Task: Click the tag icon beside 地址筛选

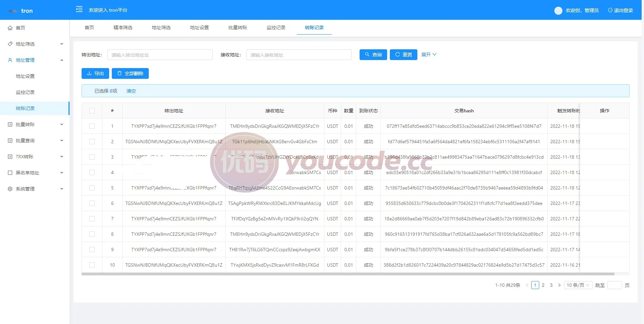Action: click(x=10, y=44)
